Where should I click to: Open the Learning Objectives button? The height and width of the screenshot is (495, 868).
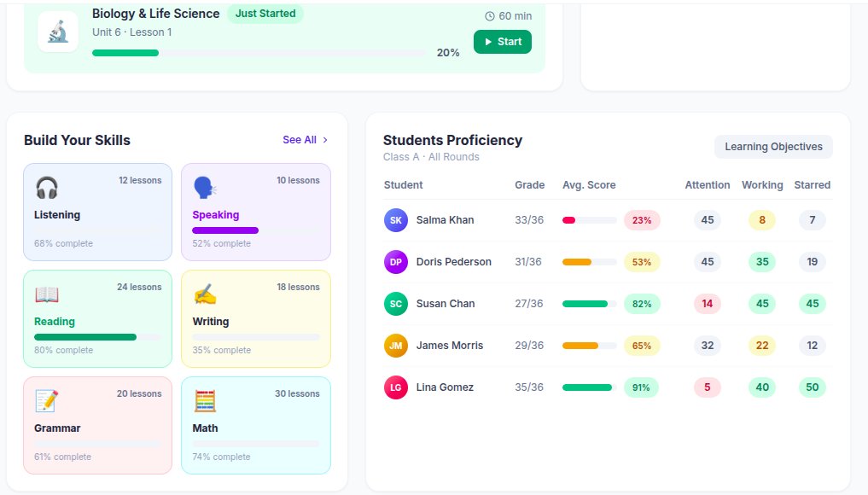coord(773,147)
